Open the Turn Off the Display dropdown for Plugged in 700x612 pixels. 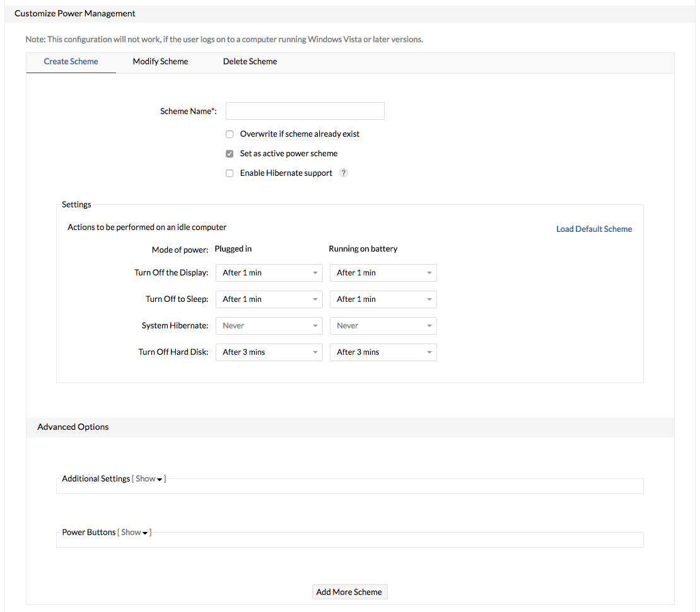(269, 272)
